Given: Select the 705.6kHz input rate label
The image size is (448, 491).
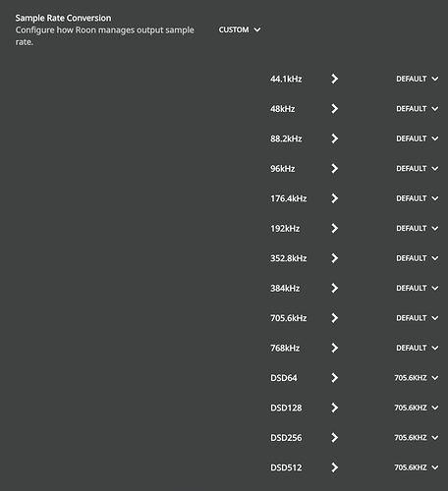Looking at the screenshot, I should click(289, 318).
